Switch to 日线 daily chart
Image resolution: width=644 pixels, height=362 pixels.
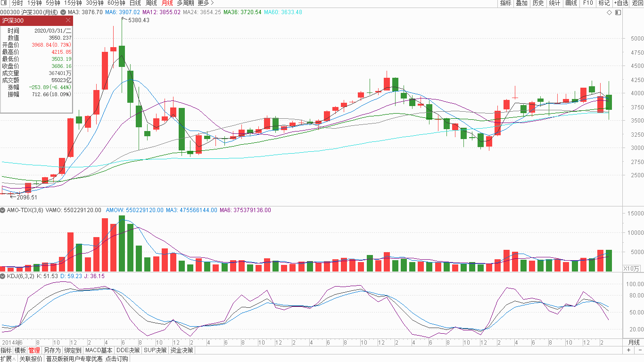[x=135, y=3]
